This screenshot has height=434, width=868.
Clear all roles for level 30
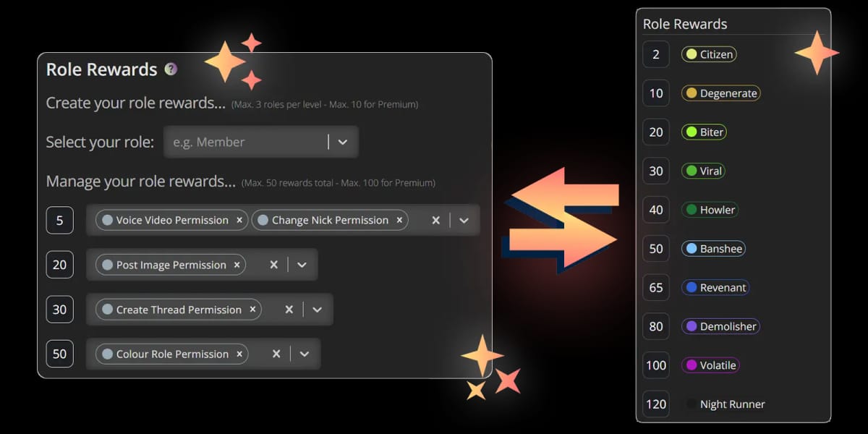(x=289, y=310)
